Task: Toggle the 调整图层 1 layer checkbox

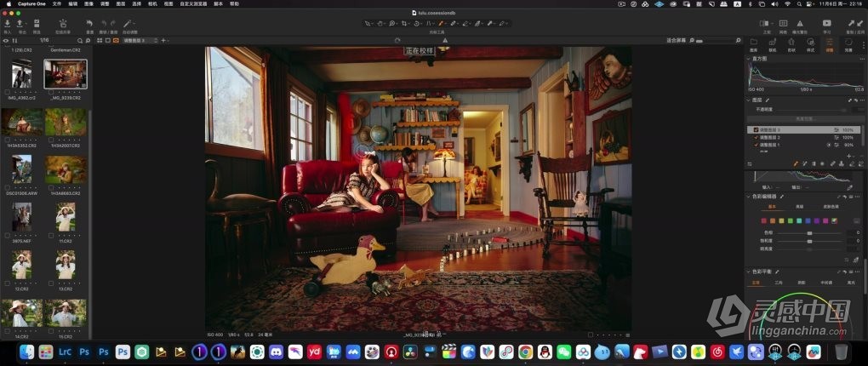Action: (756, 145)
